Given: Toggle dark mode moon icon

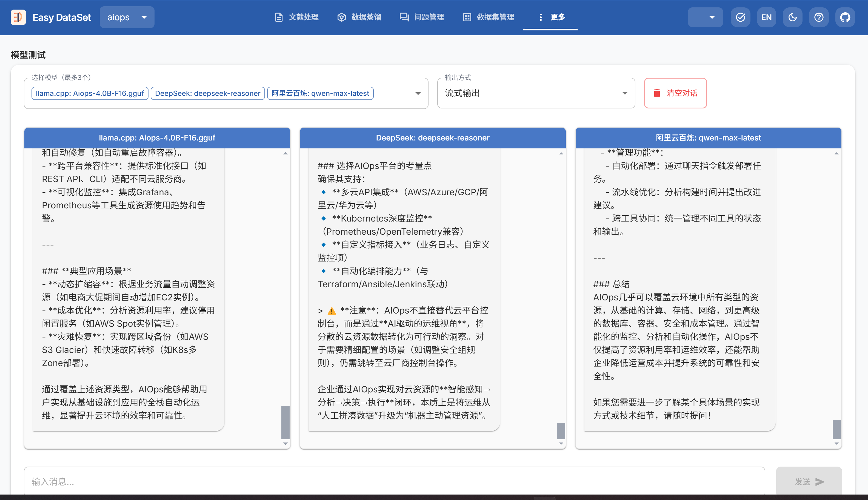Looking at the screenshot, I should click(792, 17).
